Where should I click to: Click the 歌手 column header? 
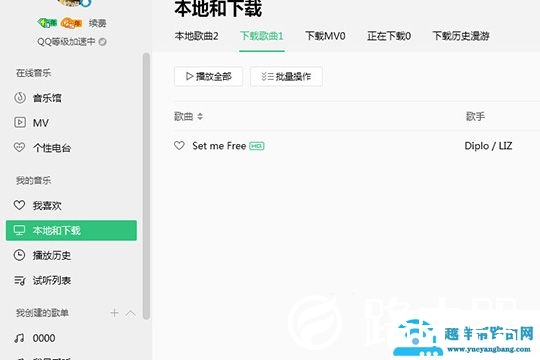[x=475, y=116]
